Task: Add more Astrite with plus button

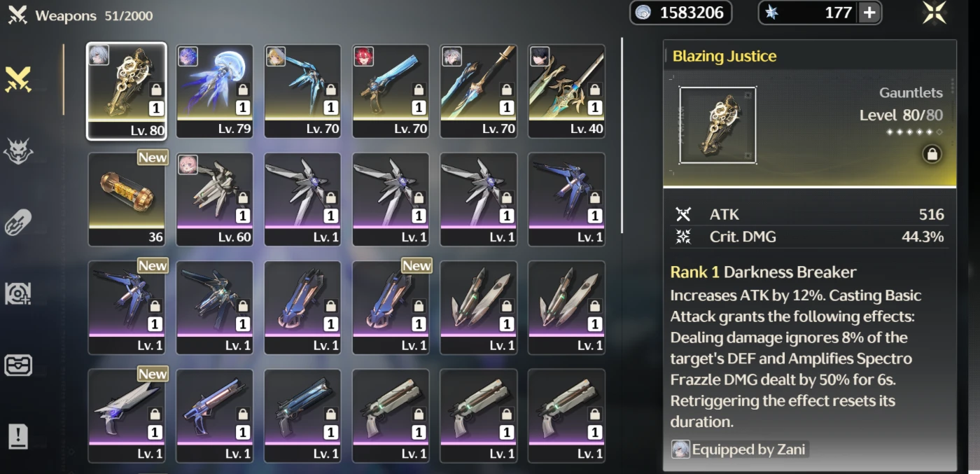Action: coord(869,13)
